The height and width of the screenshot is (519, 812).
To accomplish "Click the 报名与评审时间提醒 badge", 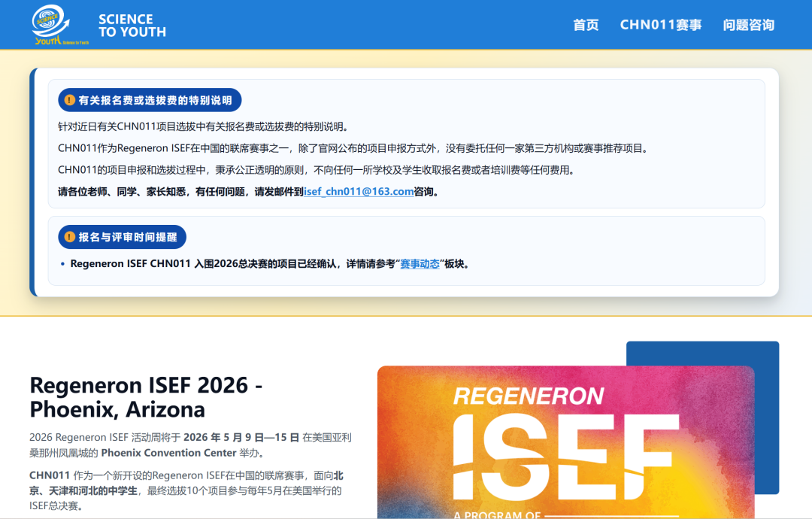I will click(x=123, y=236).
